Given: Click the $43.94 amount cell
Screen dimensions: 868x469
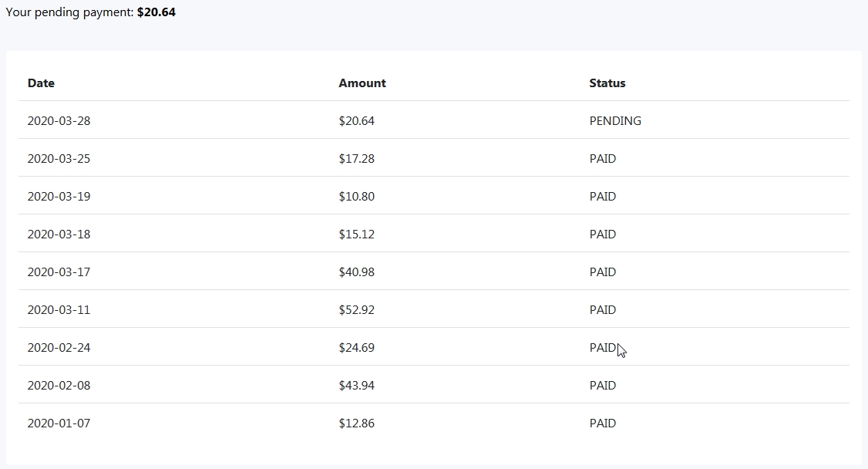Looking at the screenshot, I should tap(356, 386).
